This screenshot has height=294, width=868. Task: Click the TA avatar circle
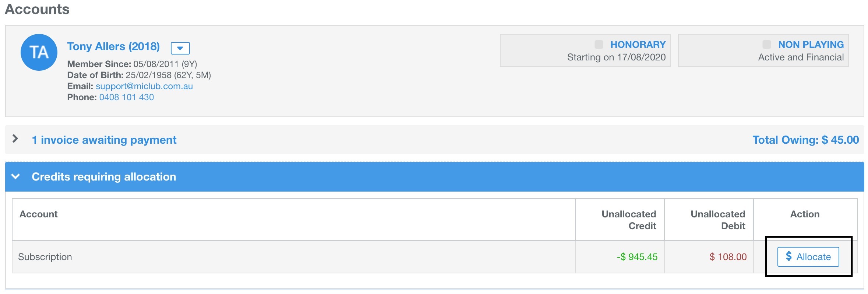(x=39, y=52)
